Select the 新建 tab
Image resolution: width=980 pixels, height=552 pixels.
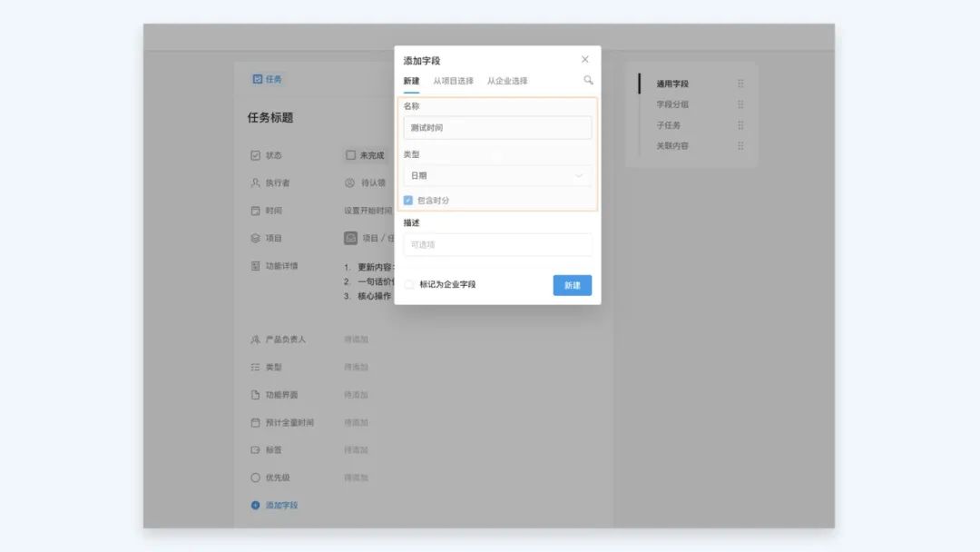pos(411,81)
